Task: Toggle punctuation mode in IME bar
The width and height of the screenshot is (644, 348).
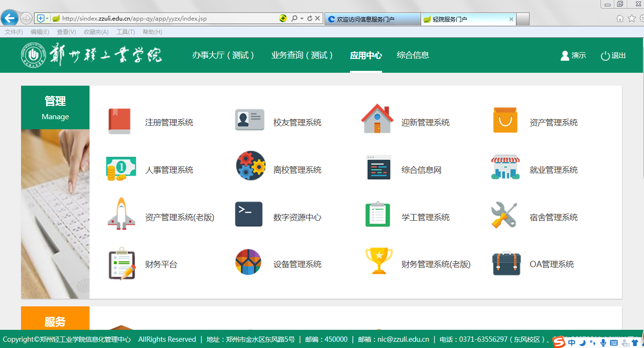Action: click(x=593, y=343)
